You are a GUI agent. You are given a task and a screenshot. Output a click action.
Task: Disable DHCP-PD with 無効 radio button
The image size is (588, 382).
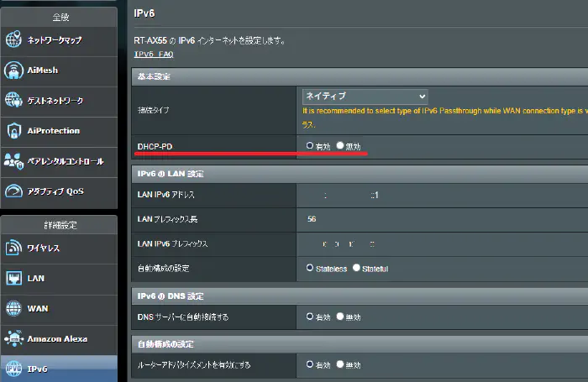(x=340, y=146)
